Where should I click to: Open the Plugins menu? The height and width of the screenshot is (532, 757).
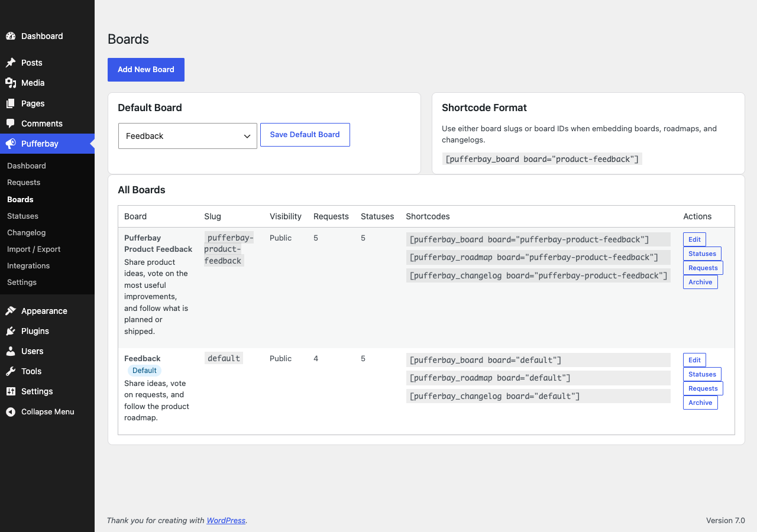point(47,331)
